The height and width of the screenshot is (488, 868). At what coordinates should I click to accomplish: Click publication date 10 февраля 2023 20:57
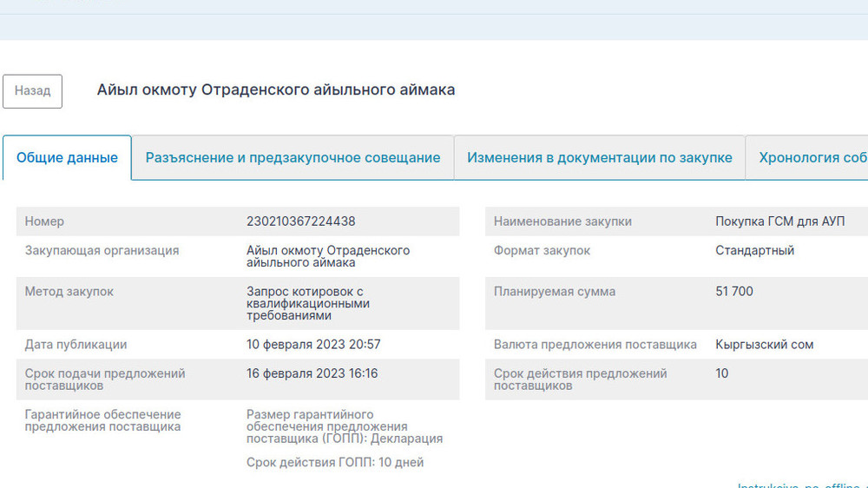[313, 345]
